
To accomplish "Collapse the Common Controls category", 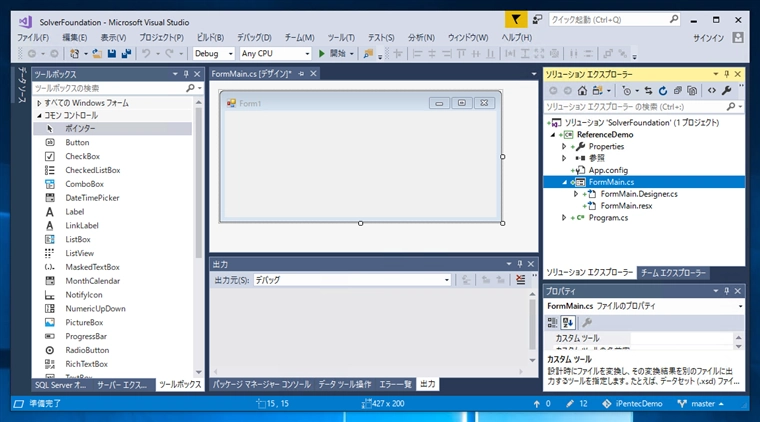I will coord(39,116).
